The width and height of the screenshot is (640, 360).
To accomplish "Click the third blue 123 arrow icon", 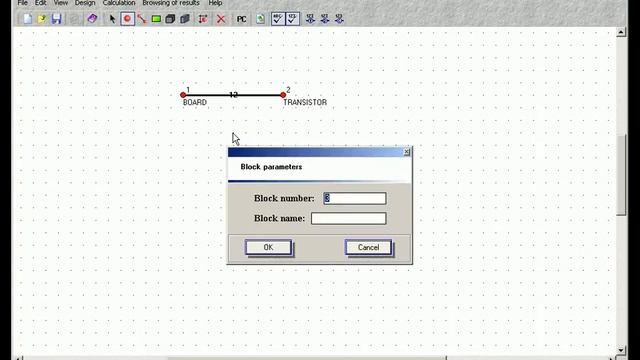I will click(x=339, y=19).
